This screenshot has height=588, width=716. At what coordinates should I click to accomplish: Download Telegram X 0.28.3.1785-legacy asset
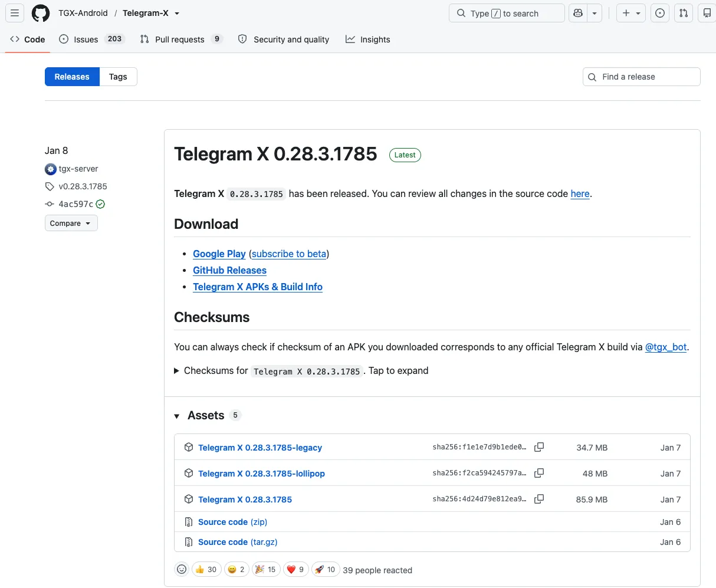[260, 448]
